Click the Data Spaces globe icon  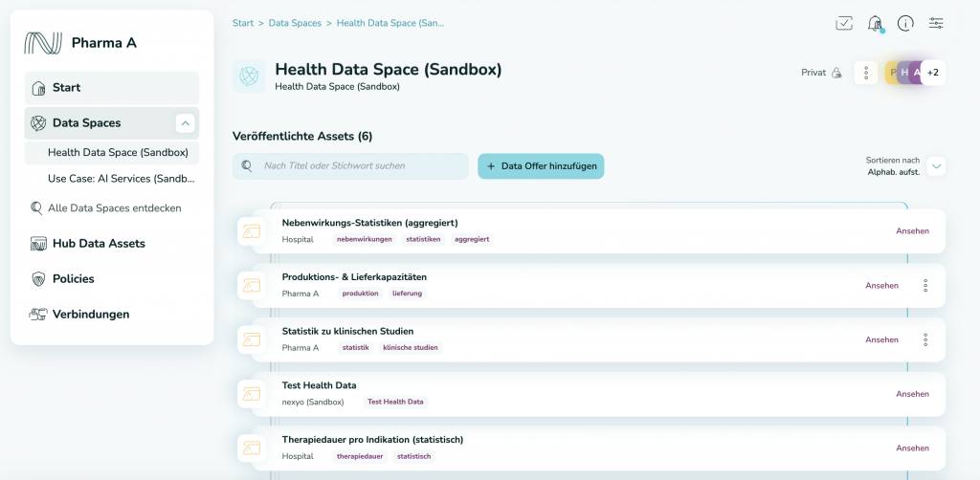38,123
